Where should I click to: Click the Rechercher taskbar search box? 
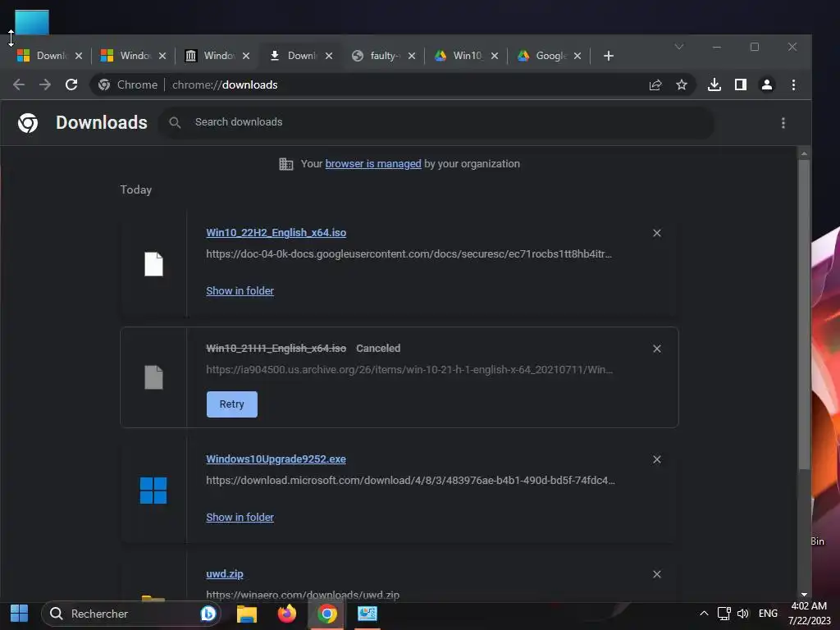130,614
